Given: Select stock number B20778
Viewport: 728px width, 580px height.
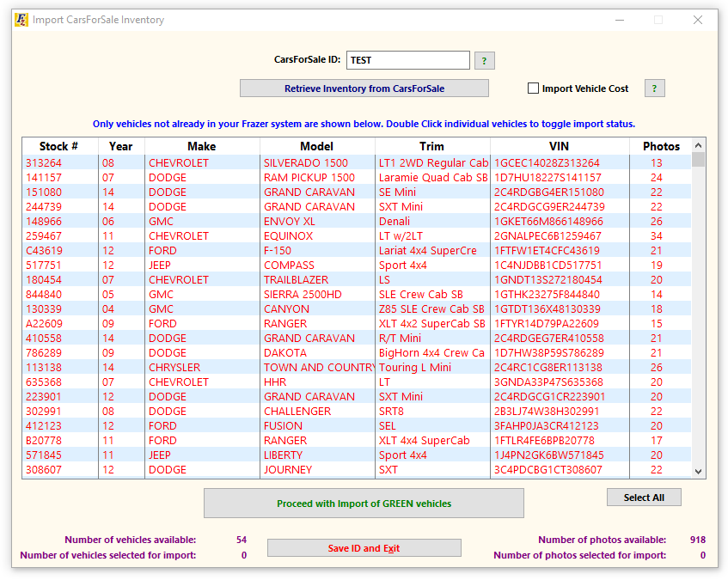Looking at the screenshot, I should pyautogui.click(x=44, y=441).
